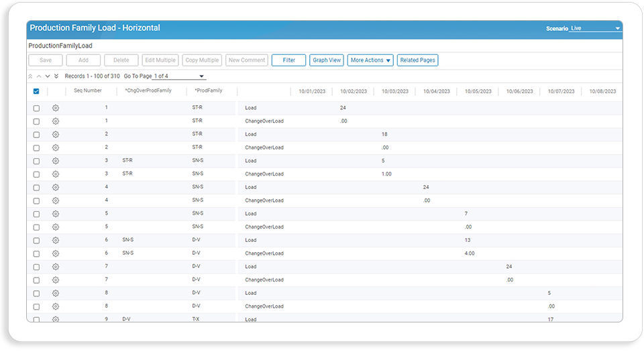The image size is (644, 362).
Task: Open the Scenario Live dropdown
Action: tap(595, 28)
